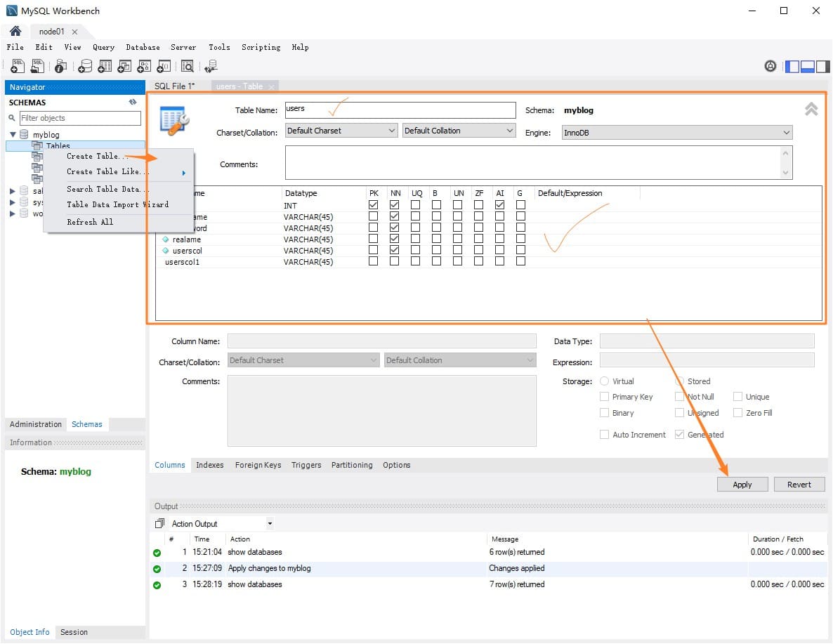Open the schema inspector toolbar icon
Screen dimensions: 833x644
(x=61, y=66)
